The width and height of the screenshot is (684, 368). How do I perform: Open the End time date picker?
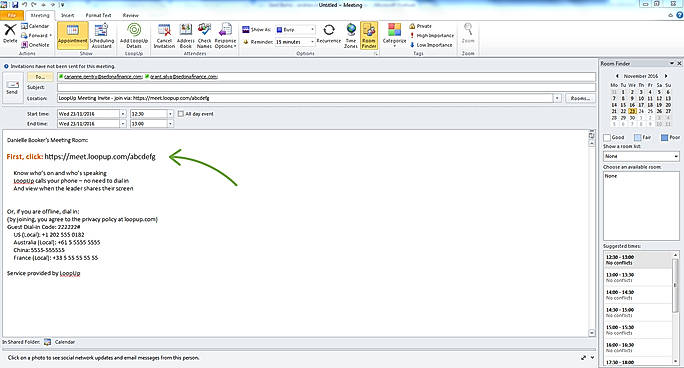tap(123, 124)
